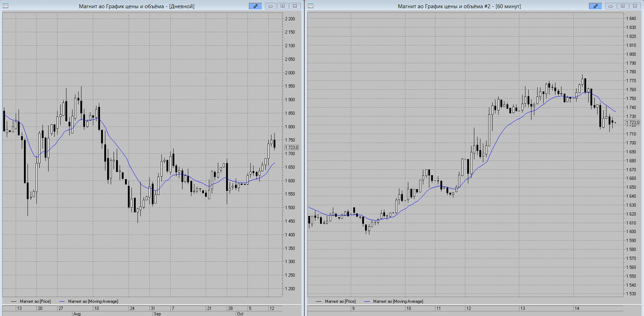Click the 2 000 price level on the daily chart axis

click(x=290, y=73)
